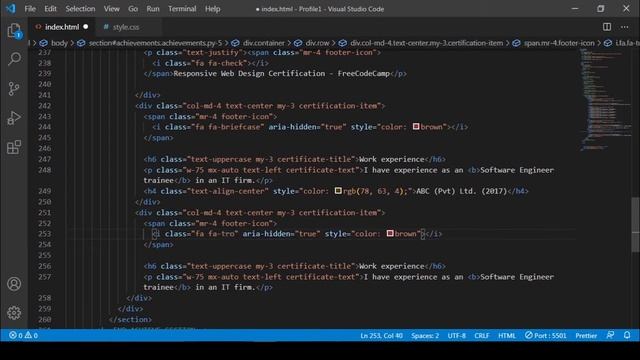
Task: Click the Live Server Port : 5501 item
Action: tap(545, 336)
